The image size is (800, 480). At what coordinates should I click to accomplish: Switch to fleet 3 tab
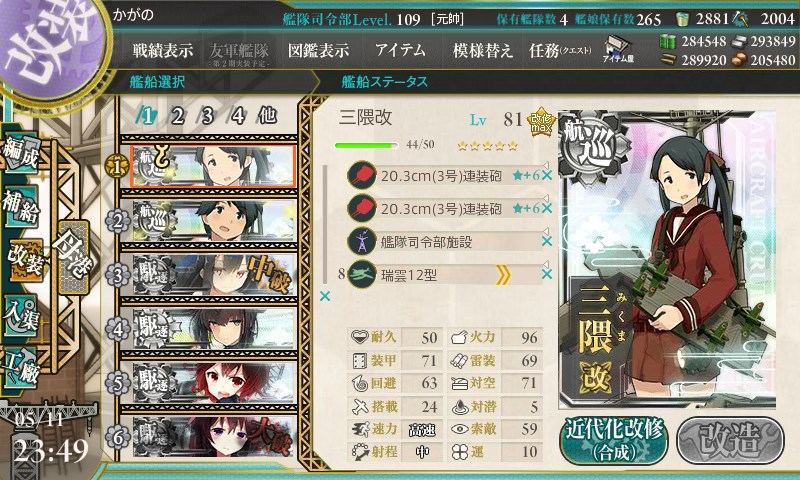click(207, 116)
